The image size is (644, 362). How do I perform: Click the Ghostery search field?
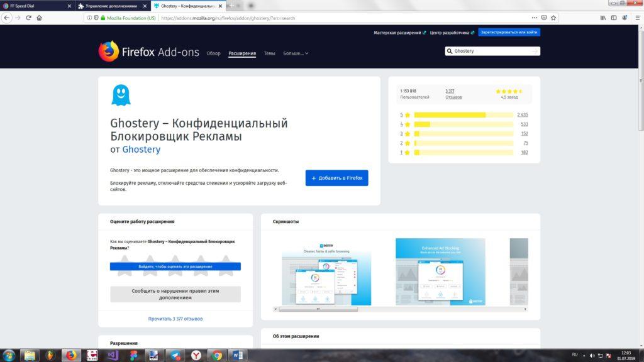point(492,51)
